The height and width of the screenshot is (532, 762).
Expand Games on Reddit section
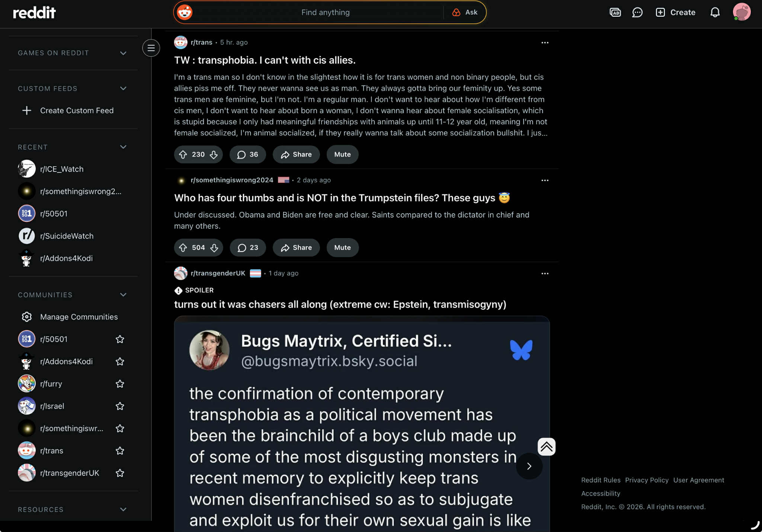(123, 53)
